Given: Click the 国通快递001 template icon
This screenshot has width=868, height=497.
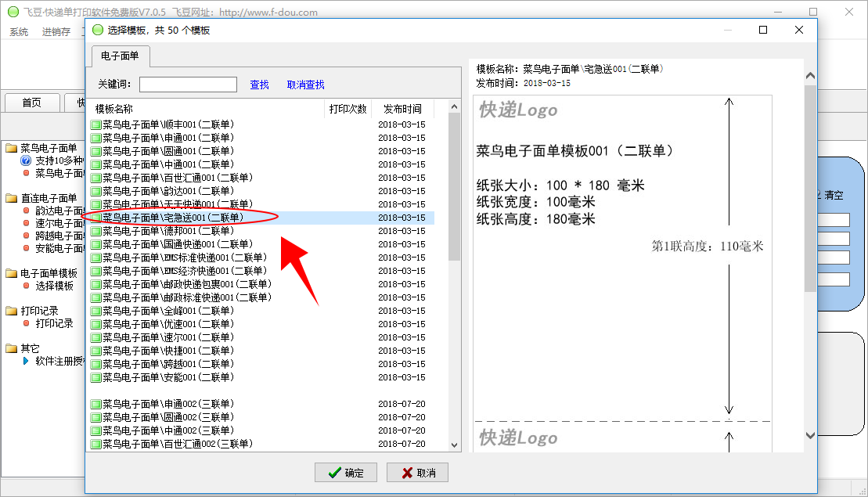Looking at the screenshot, I should click(x=95, y=245).
